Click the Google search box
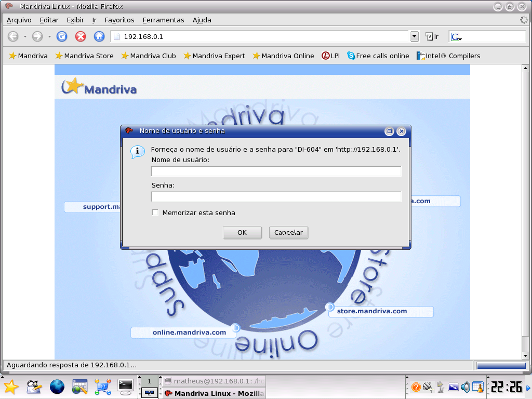The height and width of the screenshot is (399, 532). (x=494, y=37)
